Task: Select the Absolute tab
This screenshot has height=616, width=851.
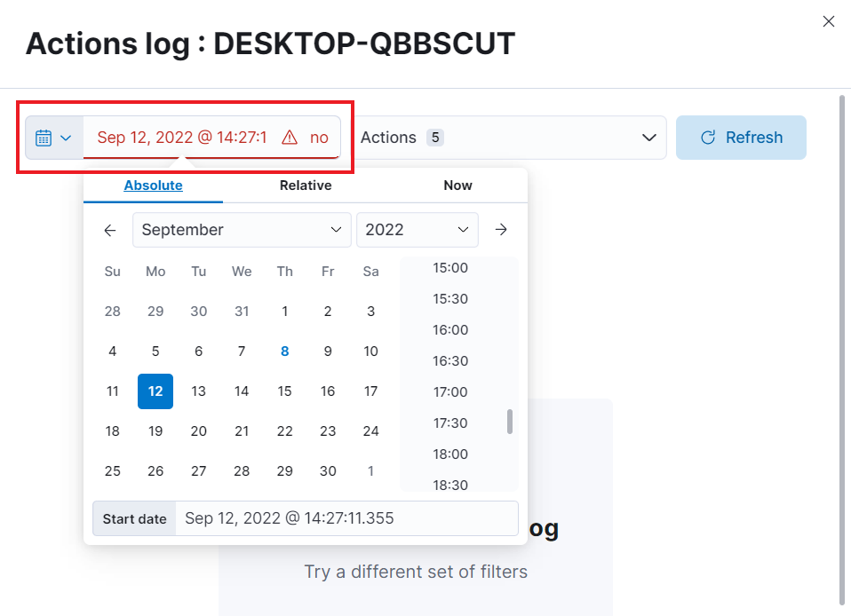Action: coord(152,186)
